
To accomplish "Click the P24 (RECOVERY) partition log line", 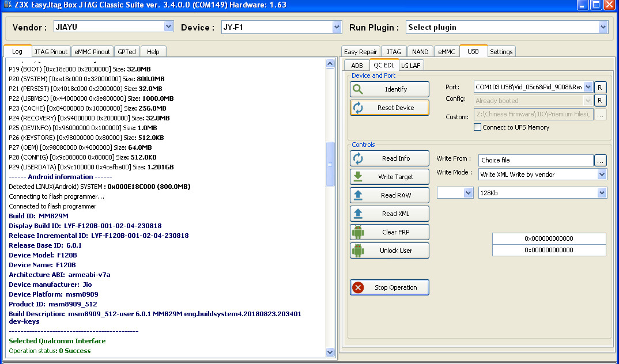I will [x=89, y=118].
